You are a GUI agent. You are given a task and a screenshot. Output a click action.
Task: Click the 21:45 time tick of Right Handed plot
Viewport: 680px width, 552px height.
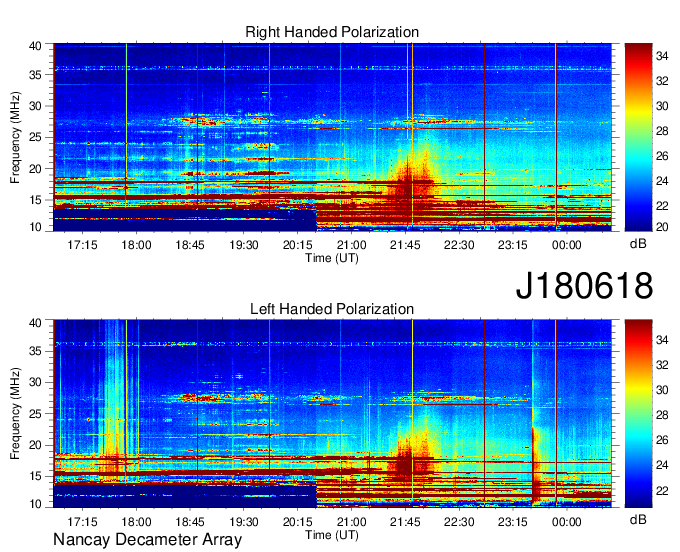405,245
